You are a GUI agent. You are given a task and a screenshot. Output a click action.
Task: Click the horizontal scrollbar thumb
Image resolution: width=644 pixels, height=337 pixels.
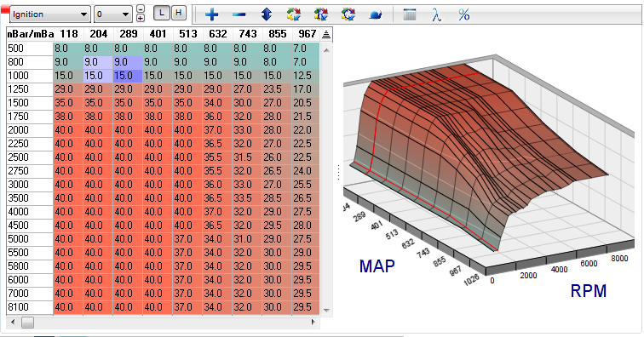(x=27, y=323)
